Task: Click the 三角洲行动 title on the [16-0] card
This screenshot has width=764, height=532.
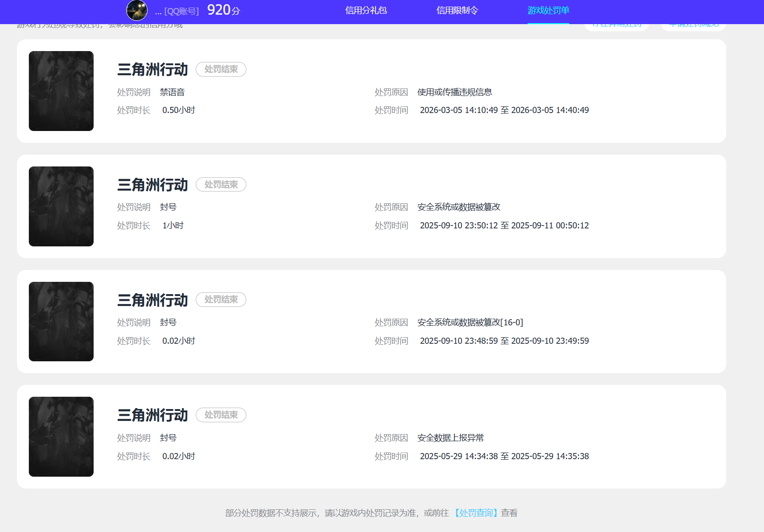Action: [x=153, y=300]
